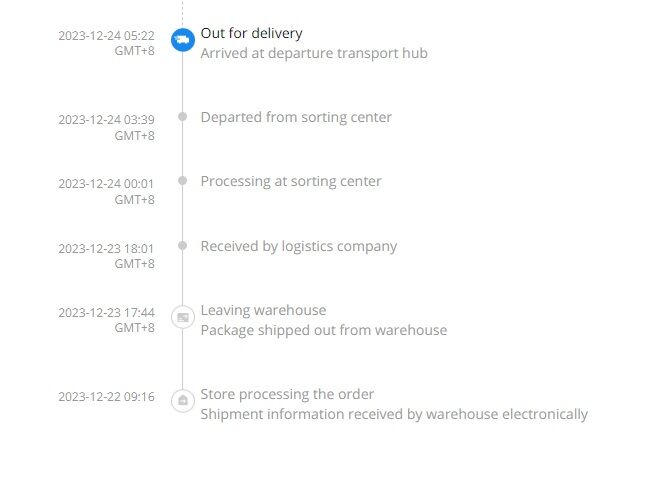
Task: Click the blue delivery truck icon
Action: click(x=183, y=40)
